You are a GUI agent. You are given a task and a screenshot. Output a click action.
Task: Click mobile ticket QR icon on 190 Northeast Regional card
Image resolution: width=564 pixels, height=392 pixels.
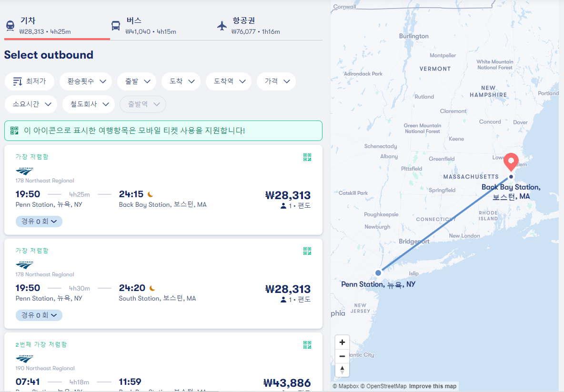(x=307, y=345)
